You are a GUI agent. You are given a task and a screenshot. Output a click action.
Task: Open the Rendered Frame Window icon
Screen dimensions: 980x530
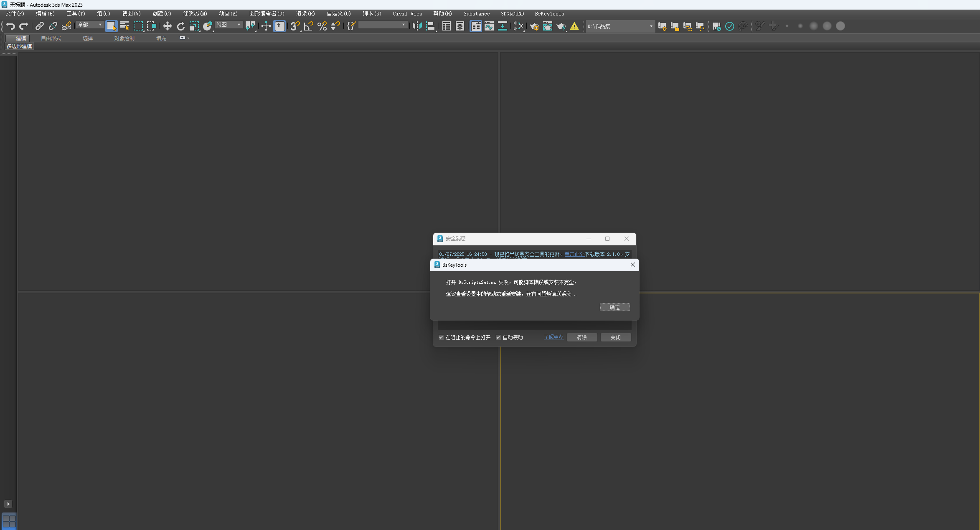[x=548, y=26]
